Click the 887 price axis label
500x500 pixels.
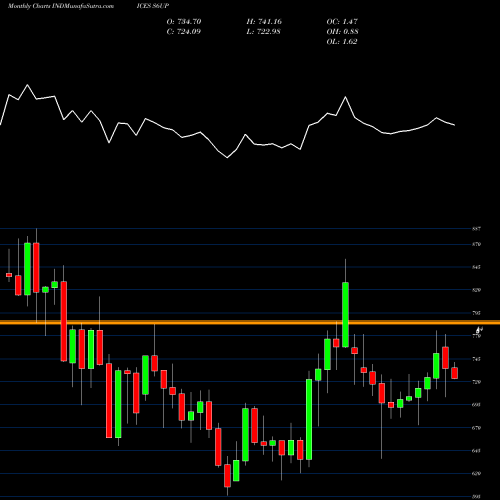(476, 229)
